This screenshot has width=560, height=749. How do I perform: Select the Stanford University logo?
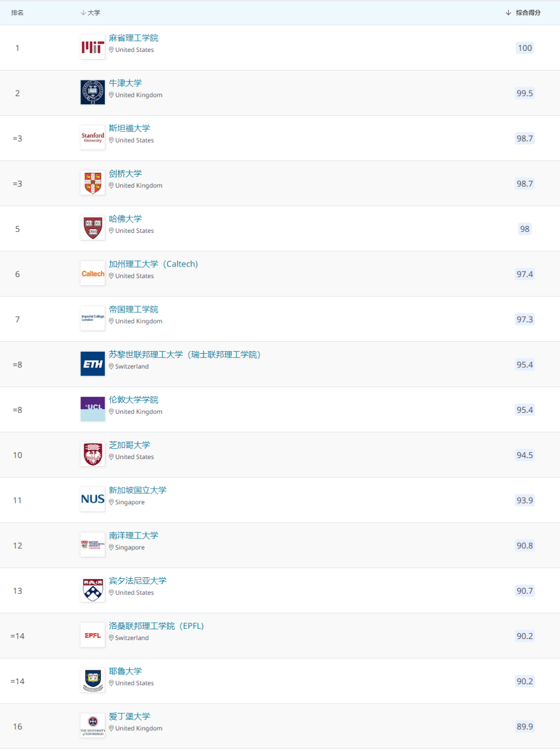[93, 137]
